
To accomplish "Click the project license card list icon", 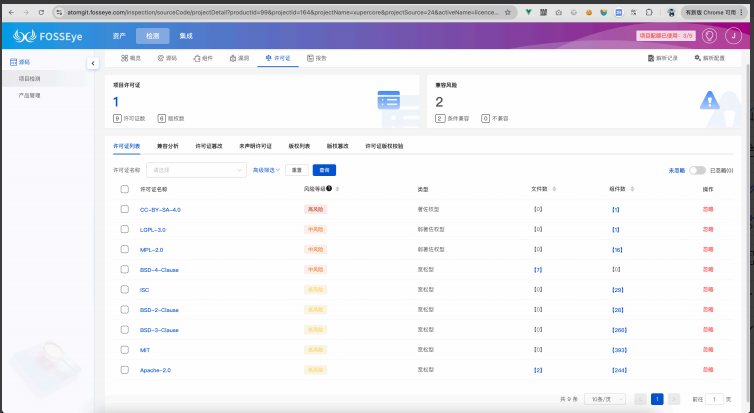I will pos(389,100).
